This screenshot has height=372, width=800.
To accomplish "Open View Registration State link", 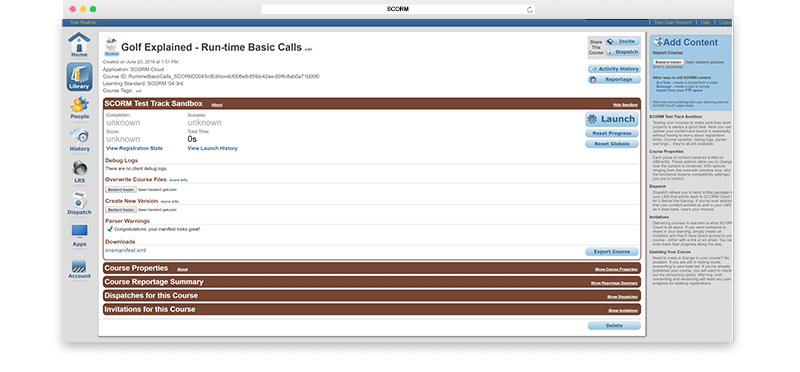I will pyautogui.click(x=134, y=148).
